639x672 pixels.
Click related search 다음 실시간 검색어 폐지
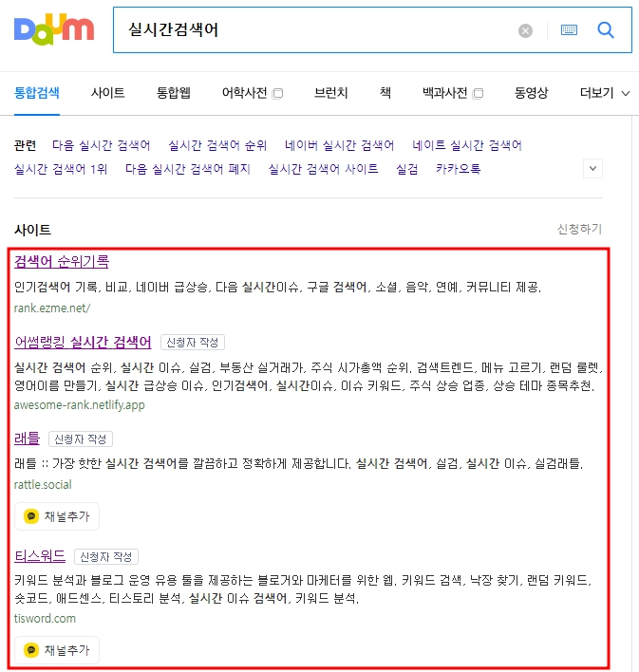[188, 169]
